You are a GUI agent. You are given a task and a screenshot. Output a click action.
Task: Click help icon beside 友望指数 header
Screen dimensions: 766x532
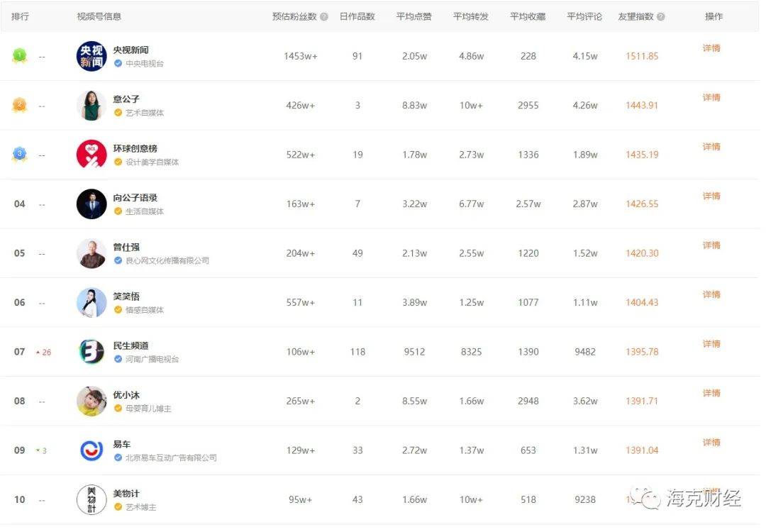coord(661,17)
